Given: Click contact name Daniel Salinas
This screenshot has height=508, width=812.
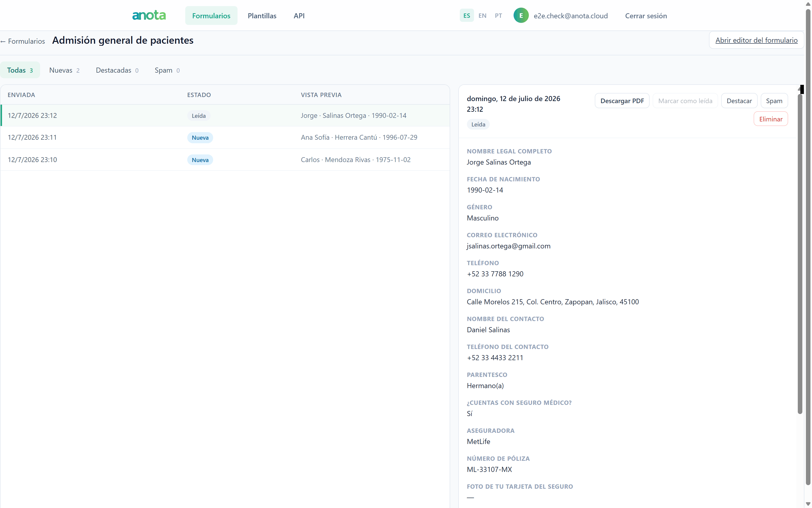Looking at the screenshot, I should pyautogui.click(x=488, y=330).
